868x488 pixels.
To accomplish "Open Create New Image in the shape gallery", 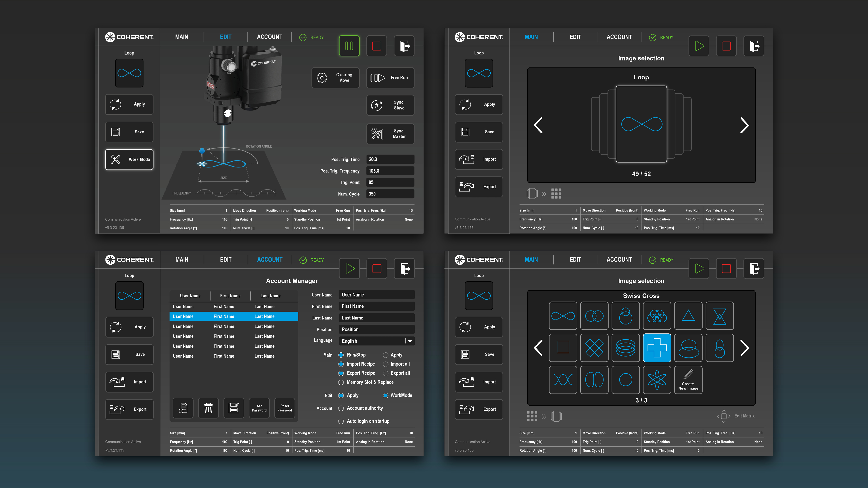I will (x=688, y=380).
